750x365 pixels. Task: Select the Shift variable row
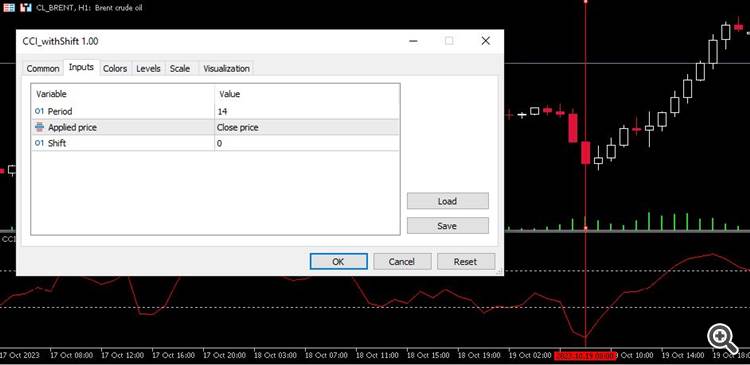click(x=215, y=143)
